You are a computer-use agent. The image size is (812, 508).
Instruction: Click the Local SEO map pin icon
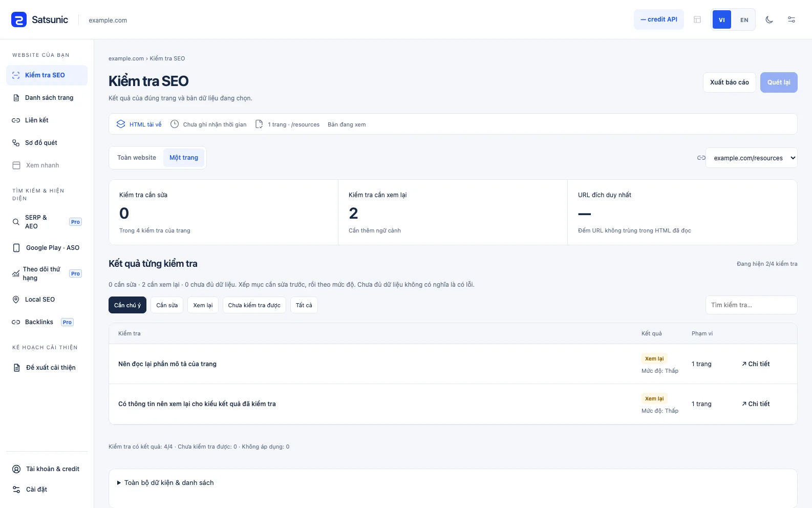pos(16,300)
